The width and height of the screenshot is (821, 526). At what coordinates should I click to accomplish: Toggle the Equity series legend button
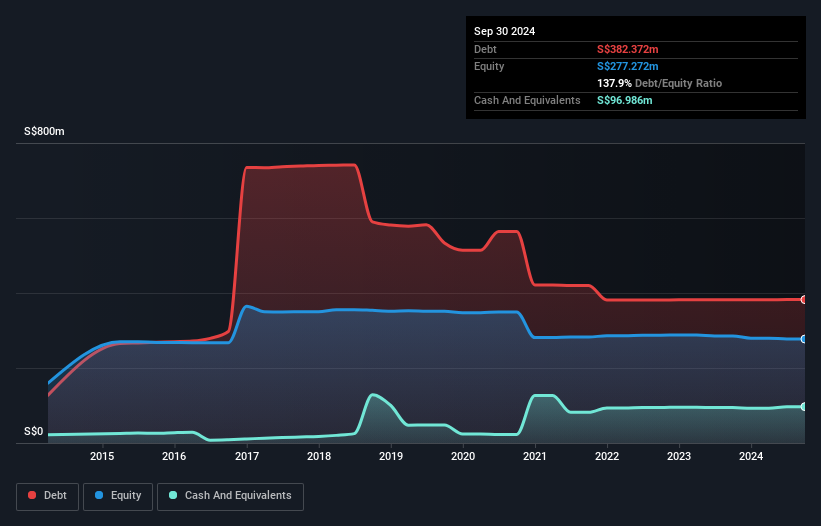(x=118, y=496)
